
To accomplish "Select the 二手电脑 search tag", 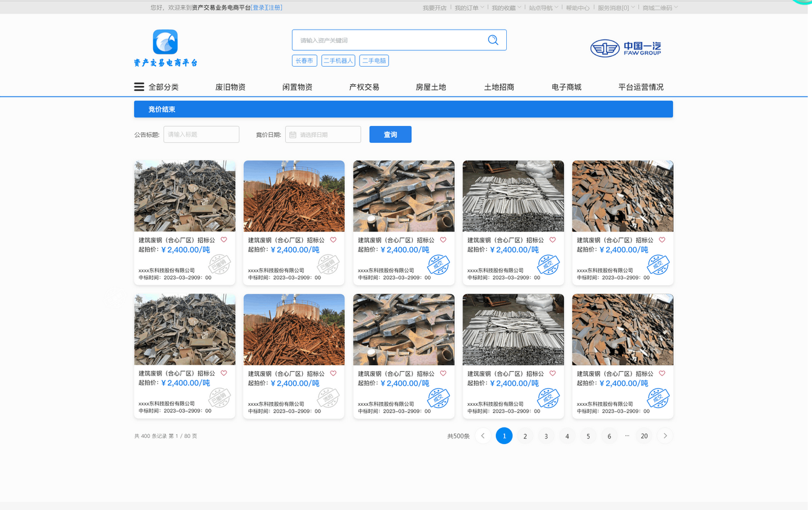I will [x=374, y=61].
